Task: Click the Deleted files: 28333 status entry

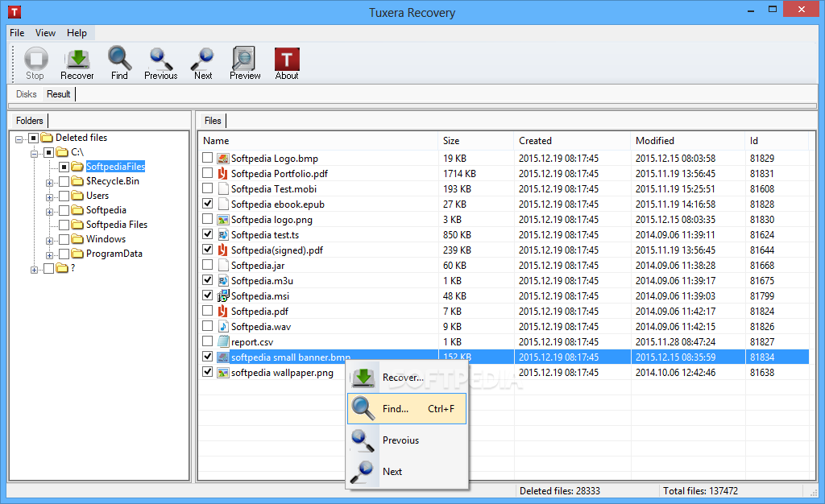Action: pyautogui.click(x=560, y=491)
